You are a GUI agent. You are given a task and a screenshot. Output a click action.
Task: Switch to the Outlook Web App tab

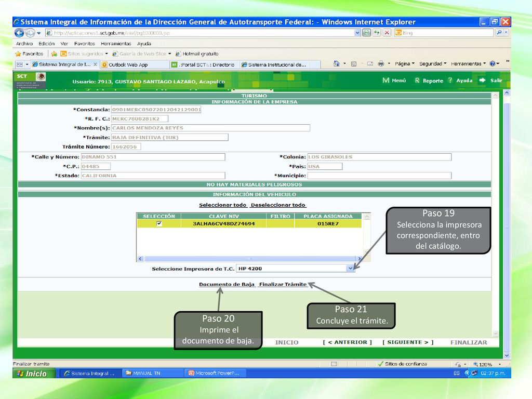click(x=135, y=64)
